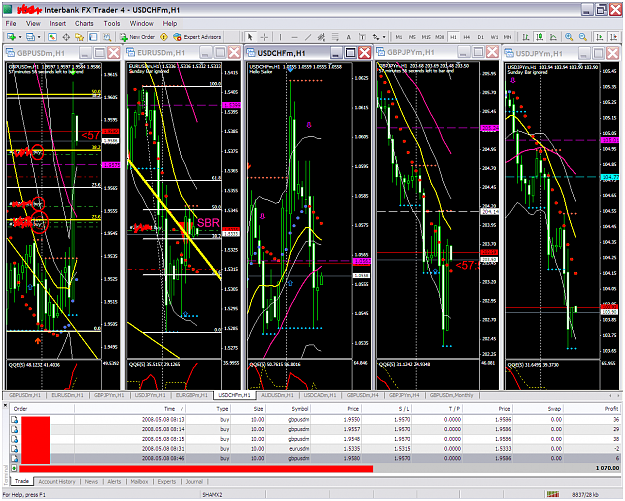Toggle the Market Watch panel icon
Screen dimensions: 625x501
(52, 37)
